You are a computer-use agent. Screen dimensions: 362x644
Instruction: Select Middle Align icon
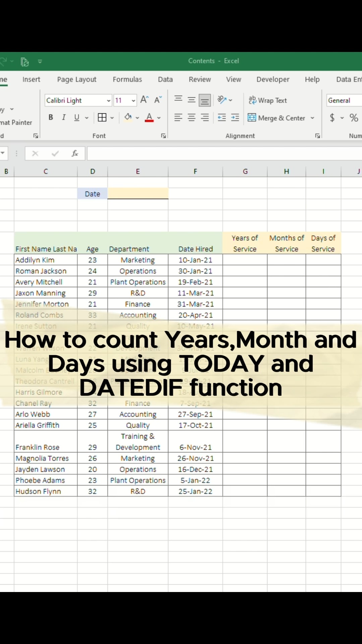click(x=191, y=100)
